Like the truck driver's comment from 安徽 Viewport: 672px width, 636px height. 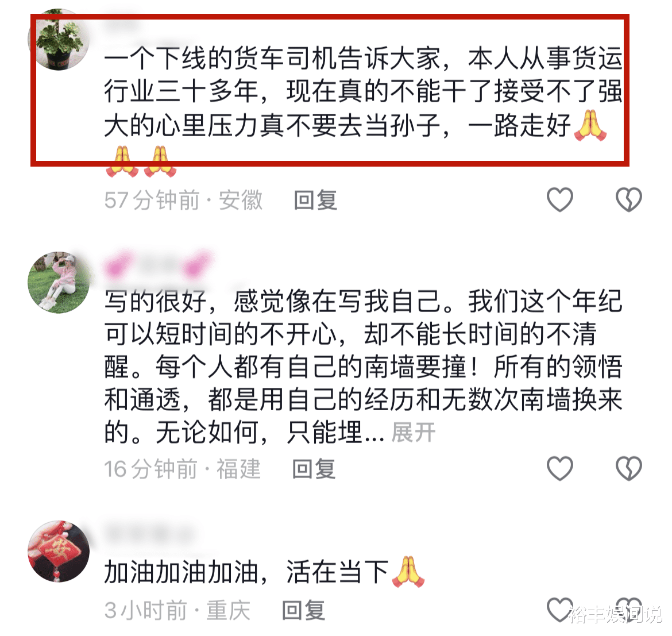coord(560,200)
